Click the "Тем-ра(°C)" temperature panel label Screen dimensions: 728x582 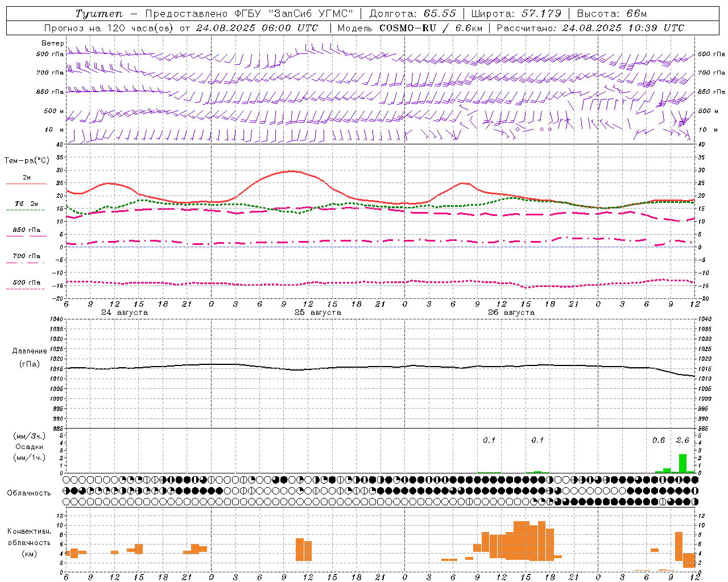tap(27, 161)
